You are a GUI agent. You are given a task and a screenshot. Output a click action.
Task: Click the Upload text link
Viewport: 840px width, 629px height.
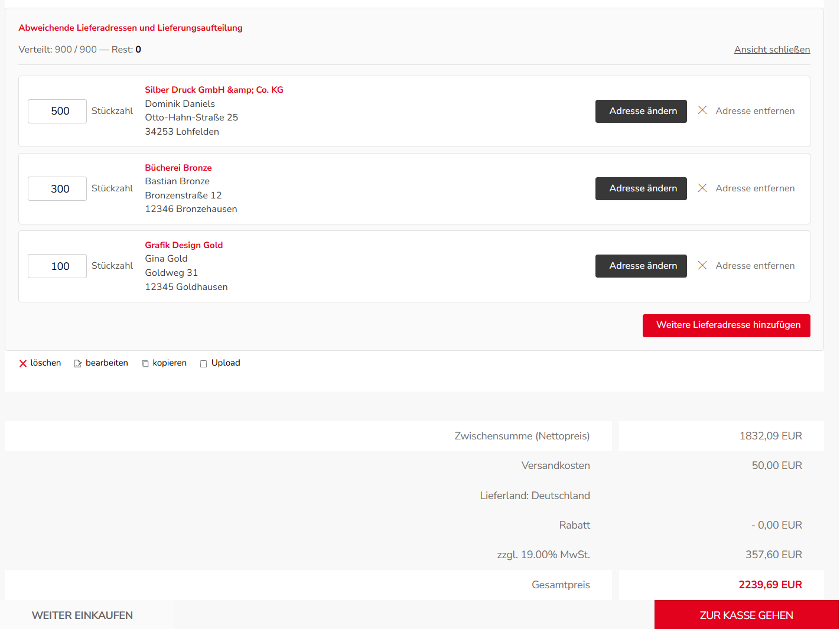pyautogui.click(x=226, y=363)
